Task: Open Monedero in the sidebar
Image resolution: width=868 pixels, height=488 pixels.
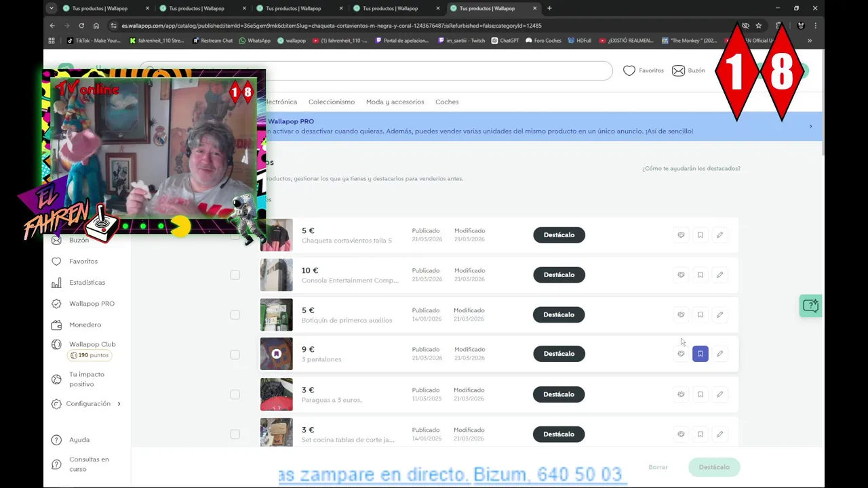Action: click(x=85, y=325)
